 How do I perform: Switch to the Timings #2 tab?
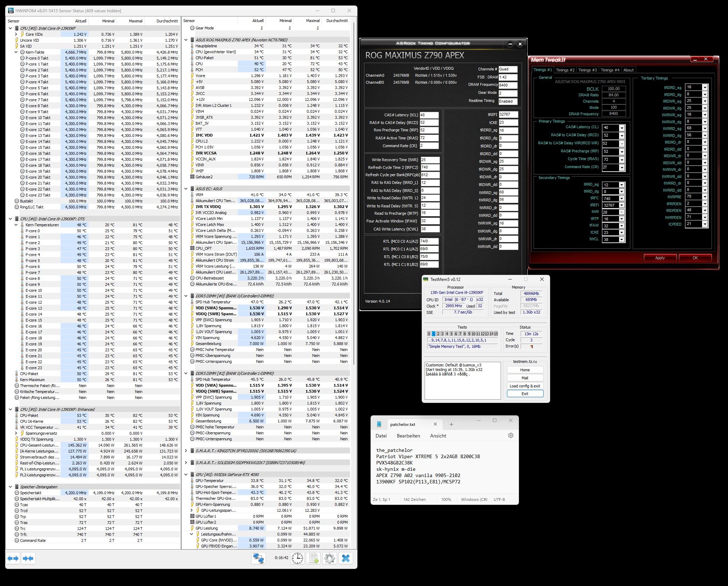point(565,70)
